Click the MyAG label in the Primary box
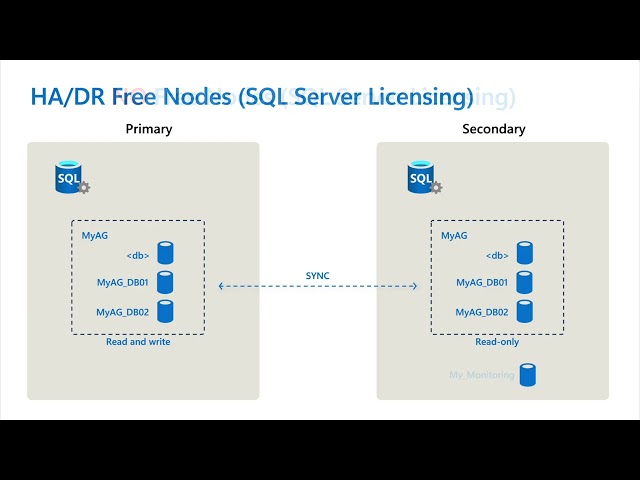Viewport: 640px width, 480px height. pyautogui.click(x=95, y=236)
